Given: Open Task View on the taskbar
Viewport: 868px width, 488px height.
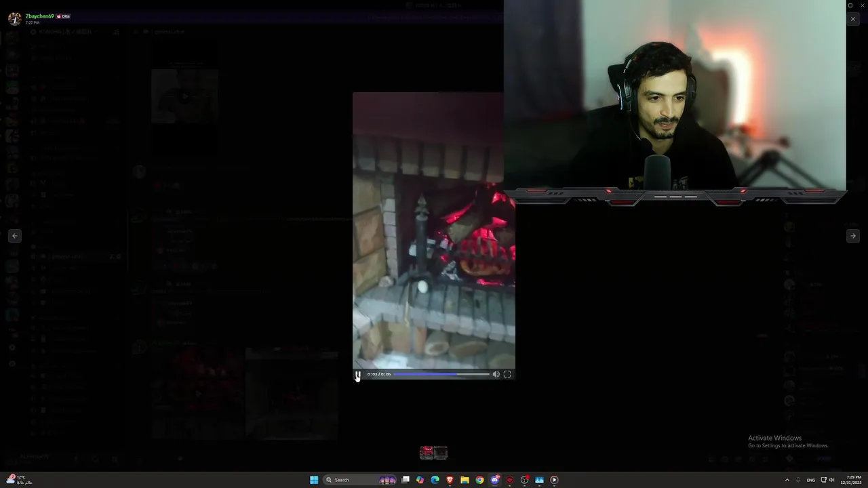Looking at the screenshot, I should point(406,480).
